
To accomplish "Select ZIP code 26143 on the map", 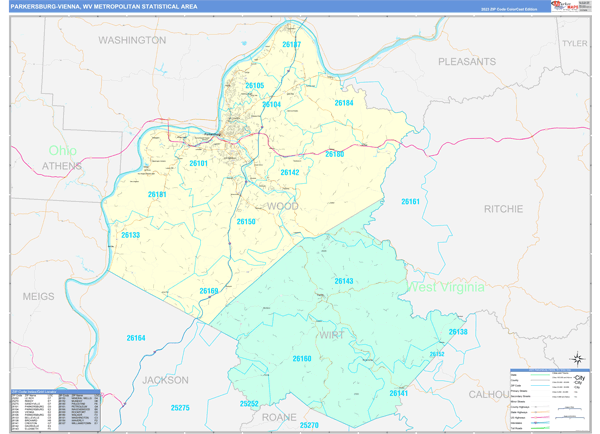I will click(x=344, y=281).
